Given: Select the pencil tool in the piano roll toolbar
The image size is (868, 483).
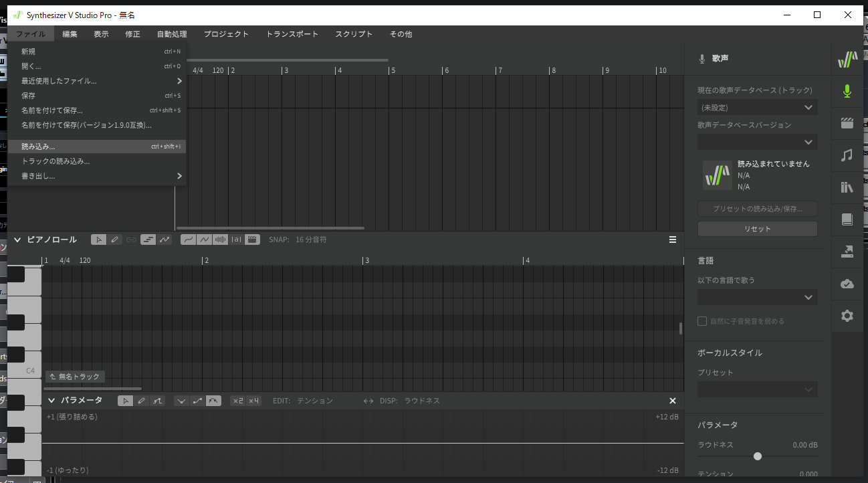Looking at the screenshot, I should [114, 239].
